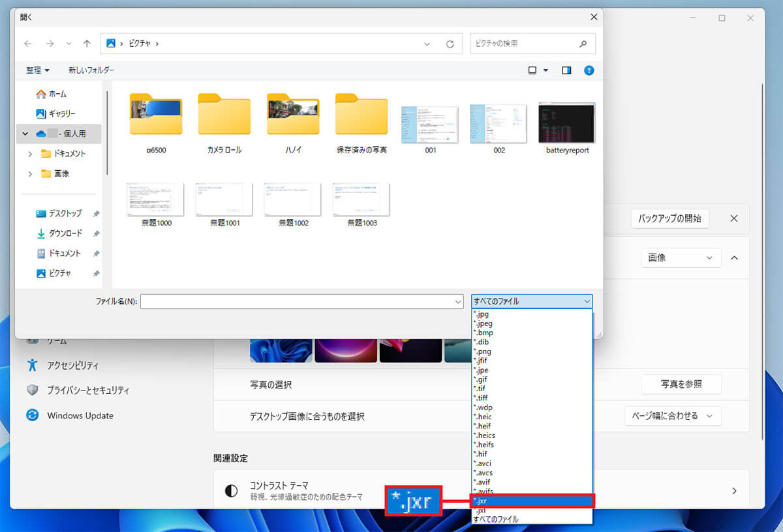Click ピクチャ in the address breadcrumb
The height and width of the screenshot is (532, 783).
tap(138, 44)
